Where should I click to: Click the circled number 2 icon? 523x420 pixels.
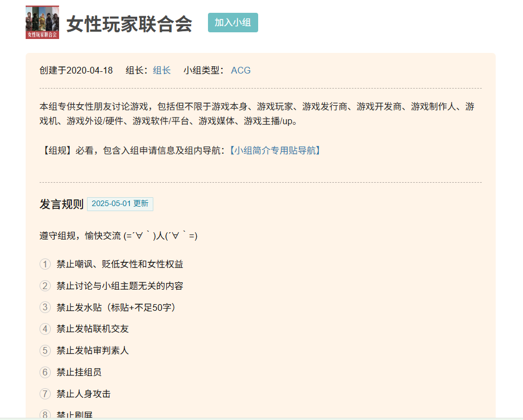(45, 286)
